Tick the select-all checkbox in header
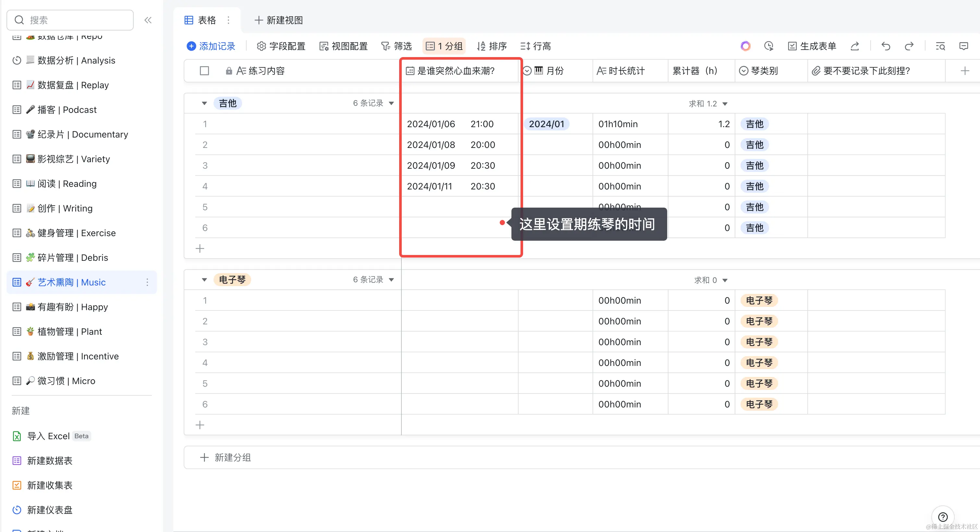This screenshot has height=532, width=980. pos(204,71)
